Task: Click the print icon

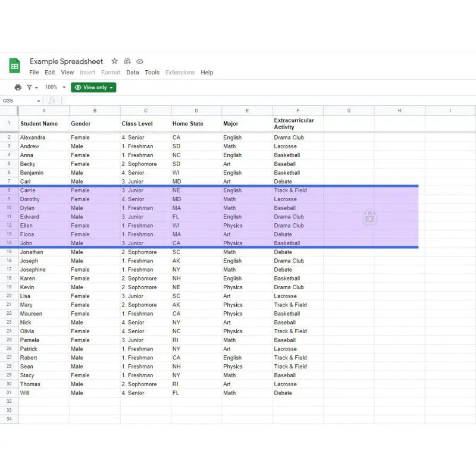Action: [18, 87]
